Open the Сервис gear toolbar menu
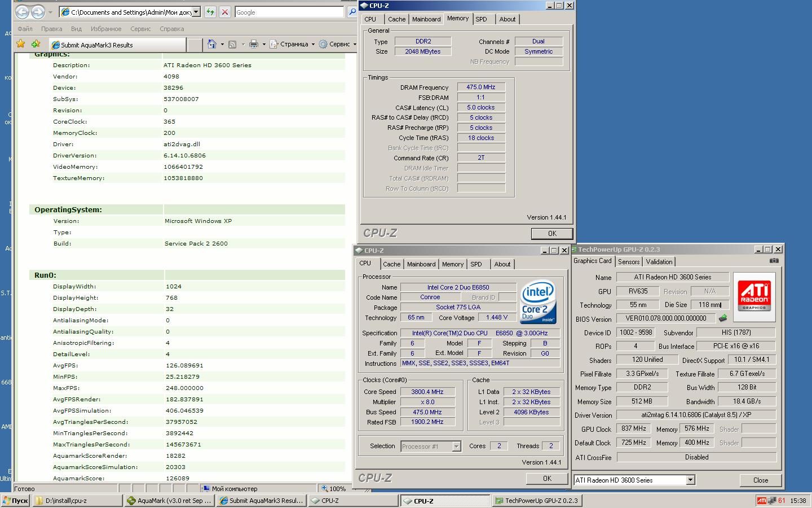This screenshot has width=812, height=508. 337,44
